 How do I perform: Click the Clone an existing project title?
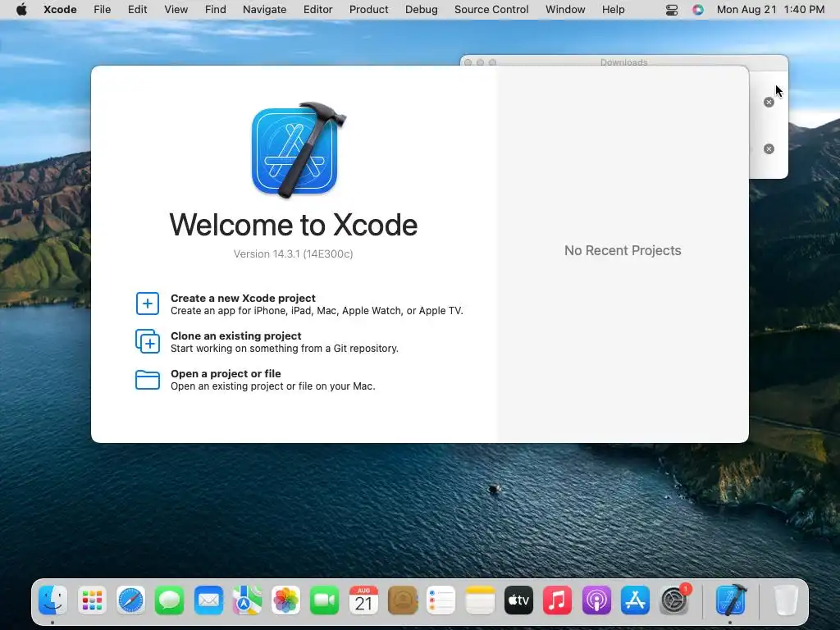(x=235, y=336)
